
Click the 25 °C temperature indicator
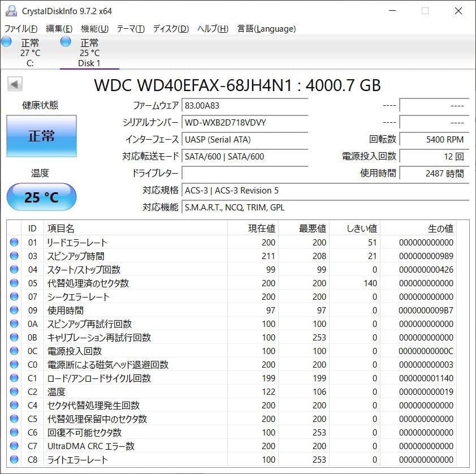coord(41,197)
